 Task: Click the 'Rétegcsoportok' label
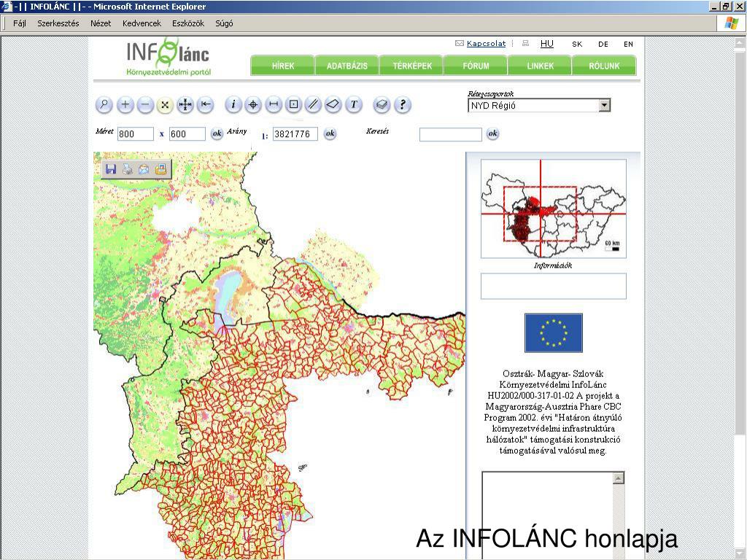coord(490,94)
